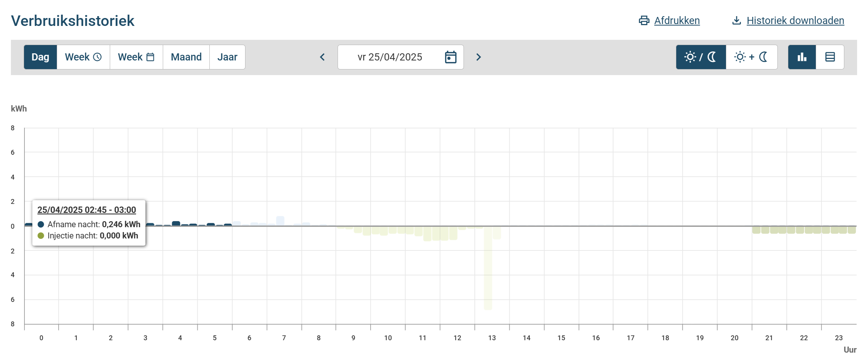Click Historiek downloaden link
The height and width of the screenshot is (362, 868).
coord(795,21)
